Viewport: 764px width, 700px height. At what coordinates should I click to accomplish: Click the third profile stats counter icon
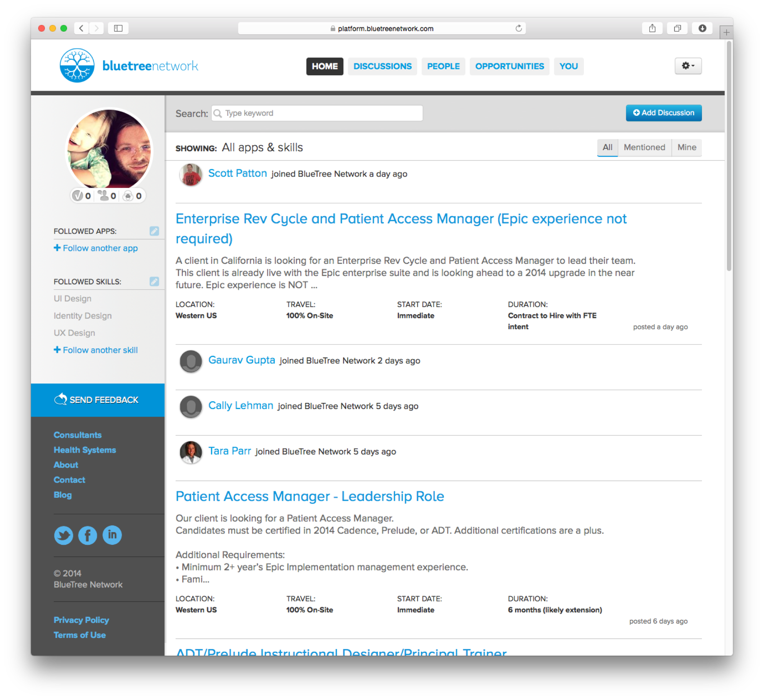128,196
